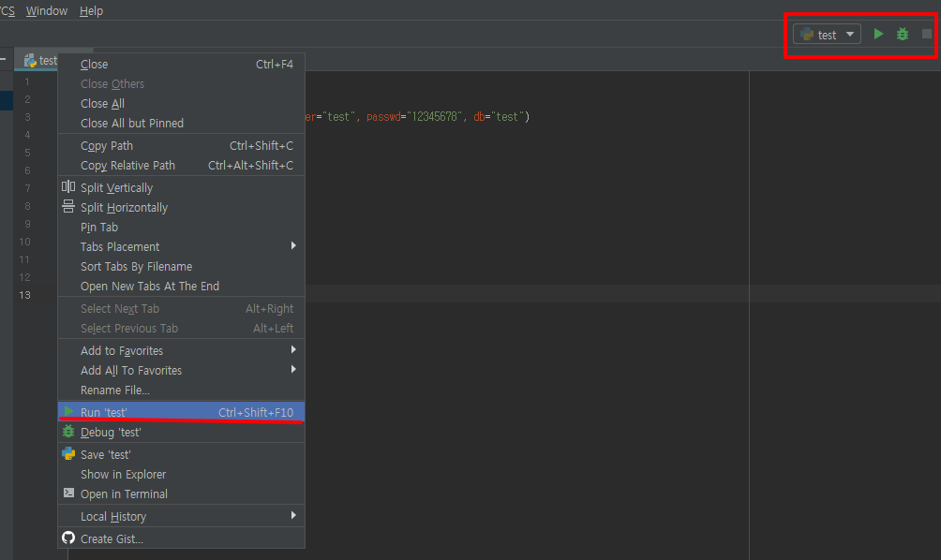Choose Debug 'test' menu entry
The width and height of the screenshot is (941, 560).
(x=181, y=433)
